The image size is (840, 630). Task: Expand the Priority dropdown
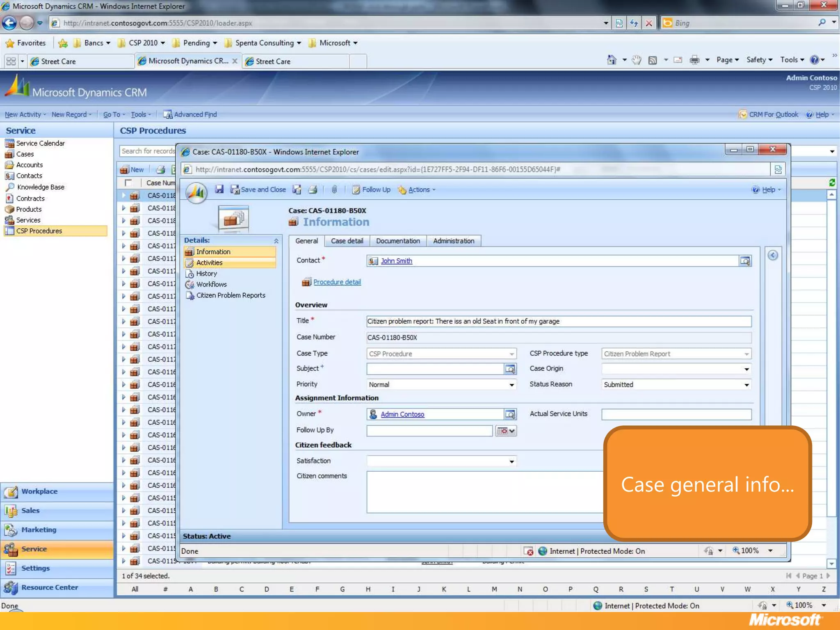(511, 385)
